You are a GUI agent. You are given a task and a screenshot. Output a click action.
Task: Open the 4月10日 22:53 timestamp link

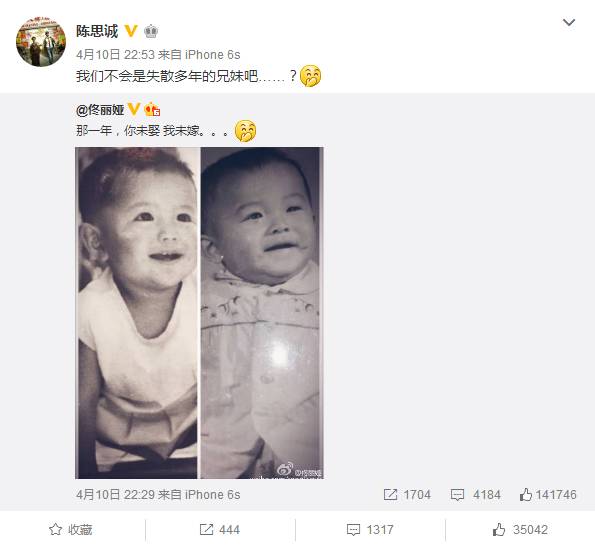[x=115, y=55]
